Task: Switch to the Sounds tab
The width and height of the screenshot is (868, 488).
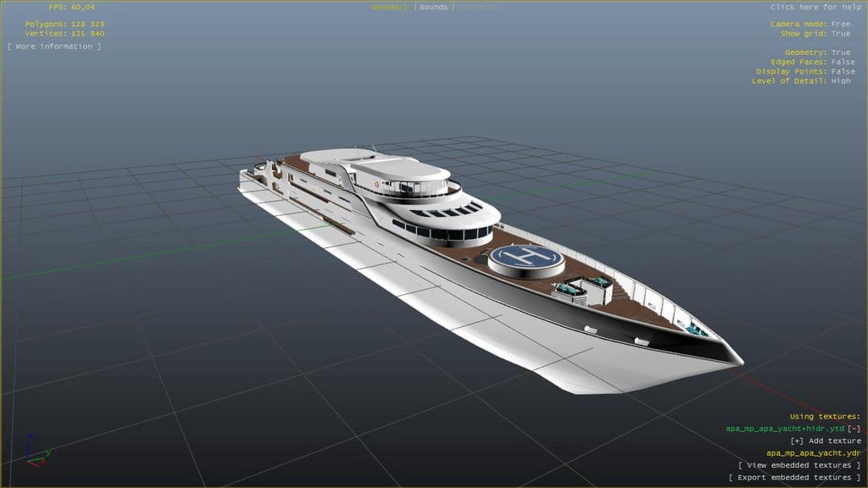Action: [434, 6]
